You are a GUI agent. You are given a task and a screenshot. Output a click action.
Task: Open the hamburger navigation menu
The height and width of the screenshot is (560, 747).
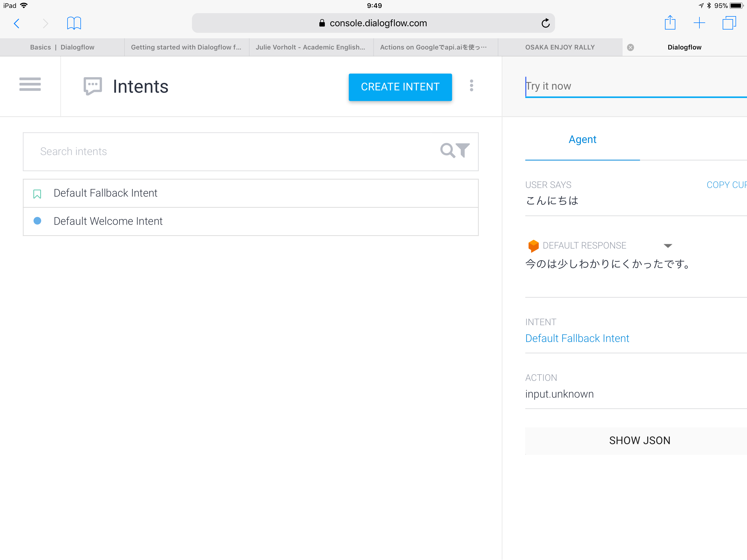coord(30,84)
